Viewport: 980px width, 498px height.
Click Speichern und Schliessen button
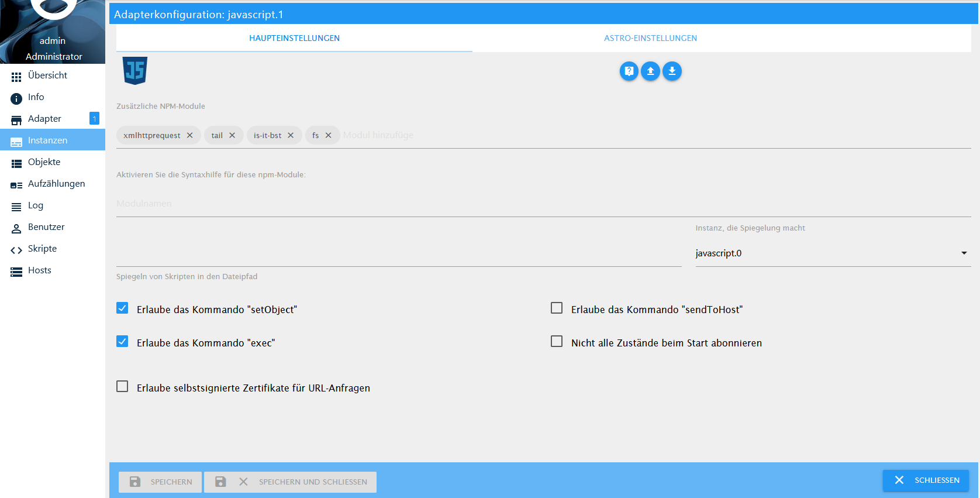pos(290,482)
